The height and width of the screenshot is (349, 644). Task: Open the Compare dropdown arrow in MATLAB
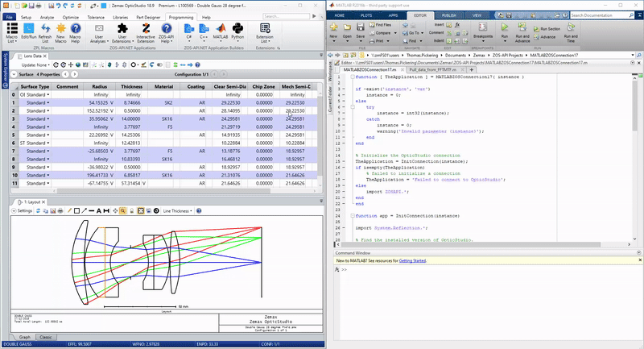(x=394, y=33)
